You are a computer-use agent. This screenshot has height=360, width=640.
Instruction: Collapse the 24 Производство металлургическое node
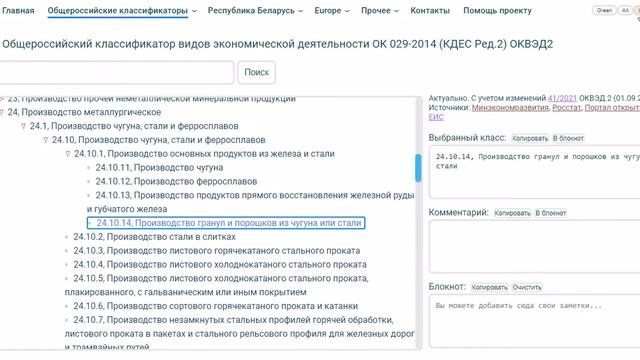pyautogui.click(x=2, y=112)
